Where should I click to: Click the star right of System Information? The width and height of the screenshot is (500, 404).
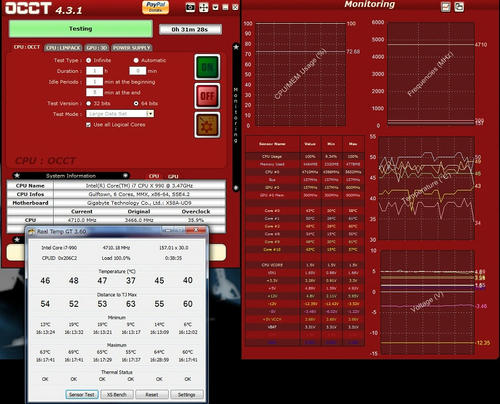coord(125,176)
